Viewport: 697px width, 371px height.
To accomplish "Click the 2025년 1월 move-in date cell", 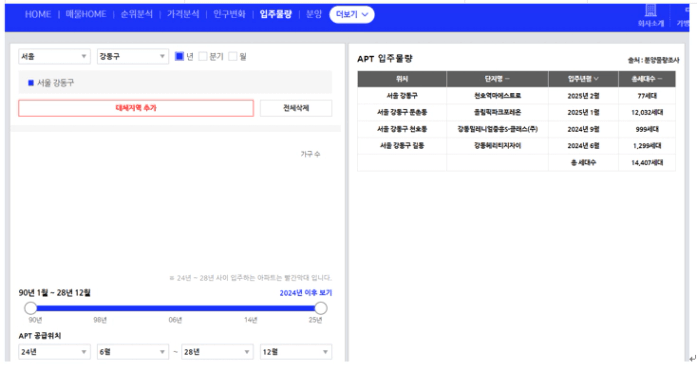I will pyautogui.click(x=583, y=112).
